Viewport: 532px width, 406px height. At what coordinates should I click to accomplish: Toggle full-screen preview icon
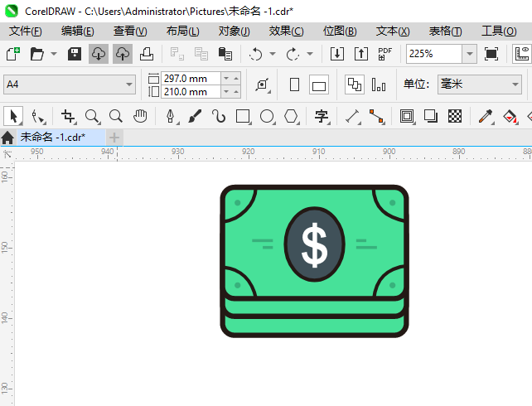pos(491,54)
